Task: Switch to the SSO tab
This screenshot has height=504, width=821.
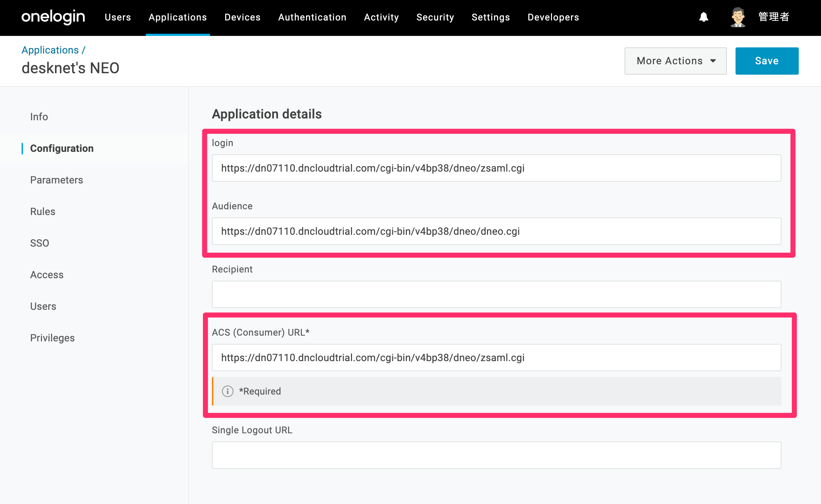Action: coord(40,243)
